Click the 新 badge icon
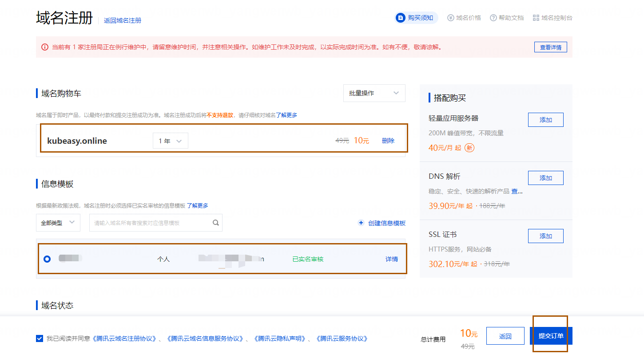 tap(469, 148)
